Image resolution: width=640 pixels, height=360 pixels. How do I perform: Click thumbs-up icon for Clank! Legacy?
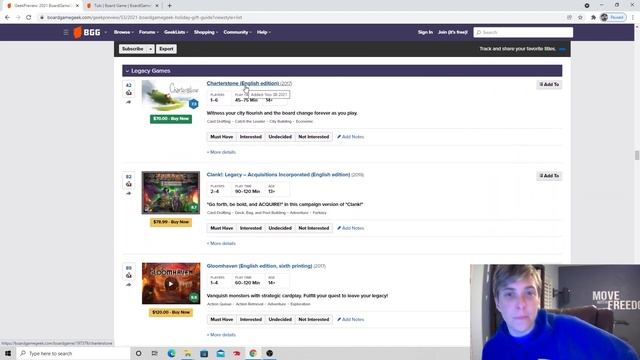(129, 184)
